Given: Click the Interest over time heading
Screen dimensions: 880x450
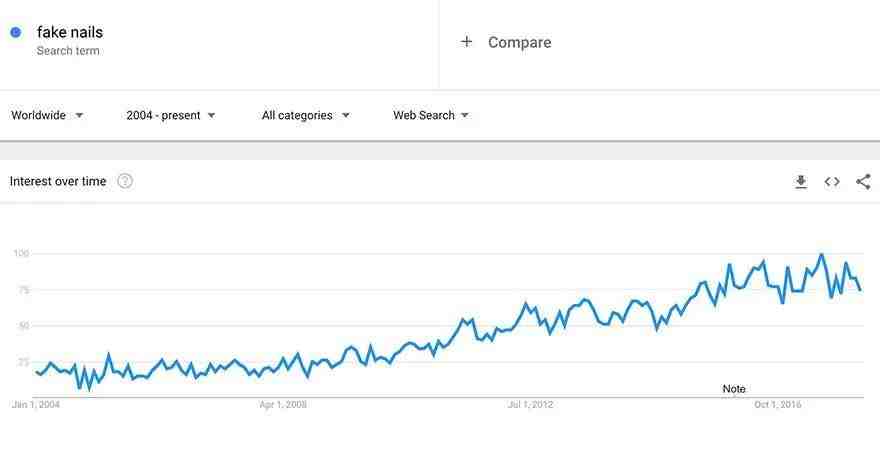Looking at the screenshot, I should pyautogui.click(x=58, y=181).
